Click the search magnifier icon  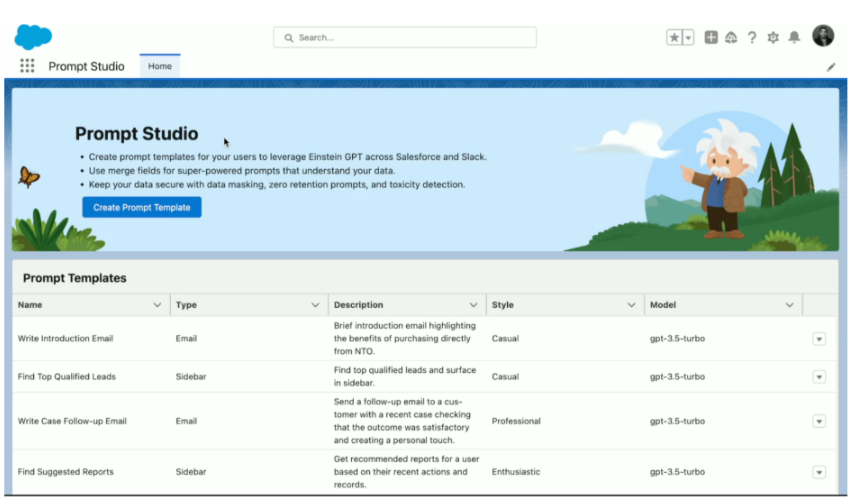(x=289, y=38)
